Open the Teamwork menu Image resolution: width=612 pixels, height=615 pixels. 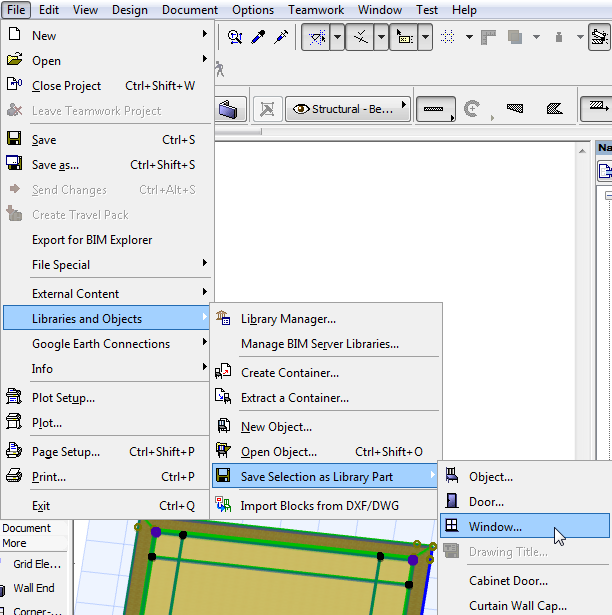[x=316, y=9]
